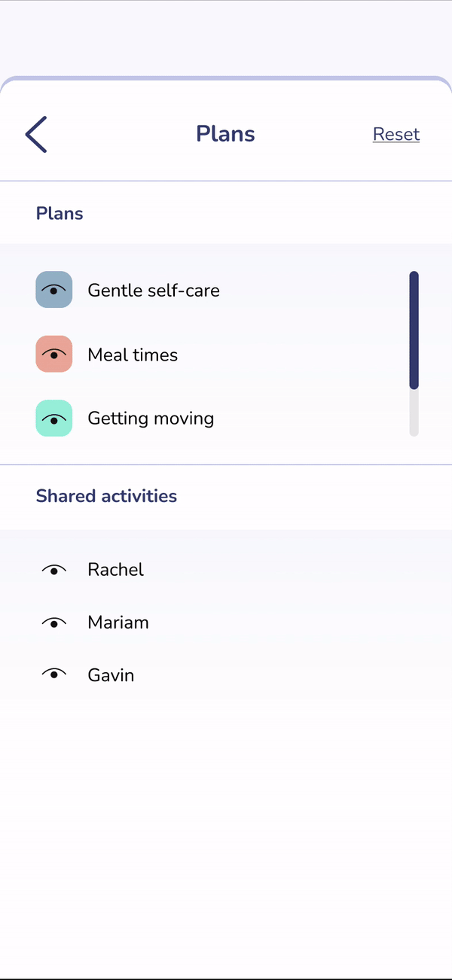Image resolution: width=452 pixels, height=980 pixels.
Task: Tap the dimmed area above the sheet
Action: pyautogui.click(x=226, y=38)
